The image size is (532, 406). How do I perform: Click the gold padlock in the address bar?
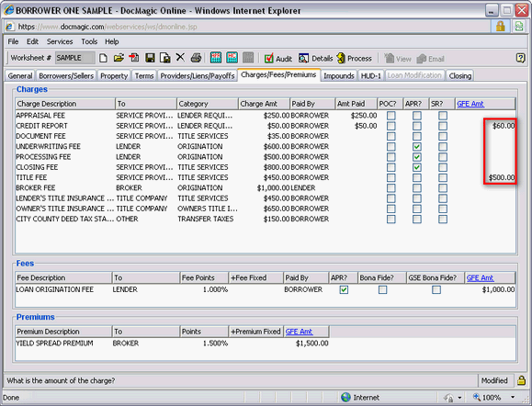point(501,27)
